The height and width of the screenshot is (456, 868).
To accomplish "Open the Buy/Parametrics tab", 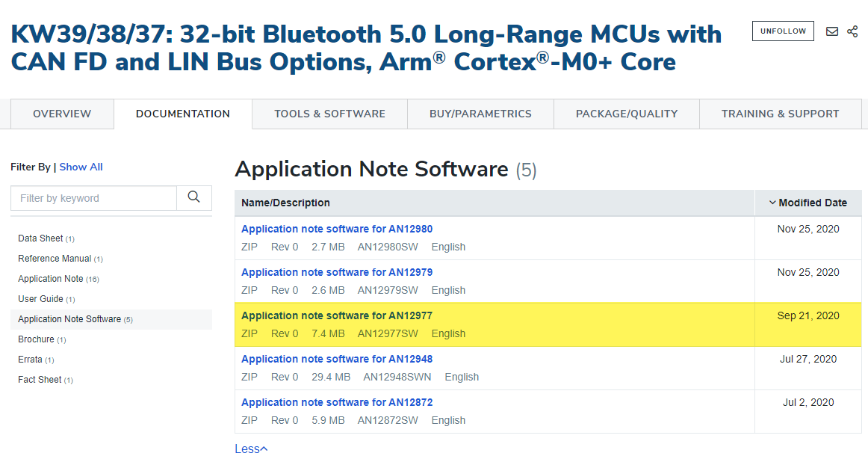I will [x=480, y=114].
